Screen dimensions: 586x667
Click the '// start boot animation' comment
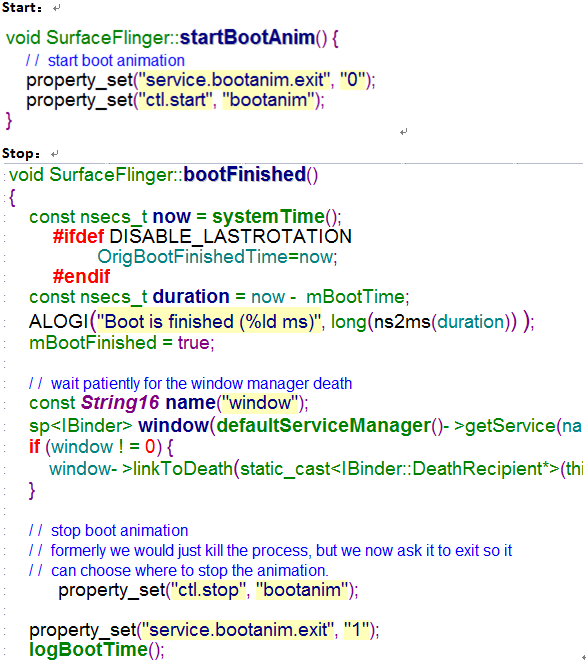[105, 60]
